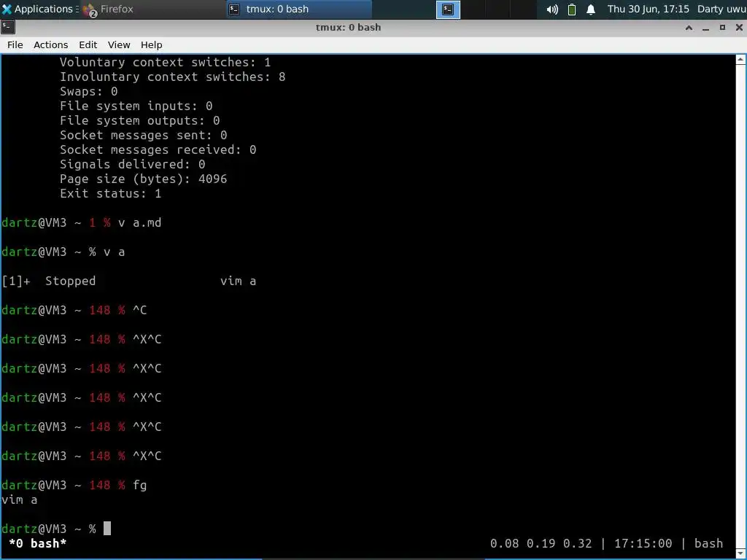Minimize the tmux terminal window
747x560 pixels.
tap(705, 28)
